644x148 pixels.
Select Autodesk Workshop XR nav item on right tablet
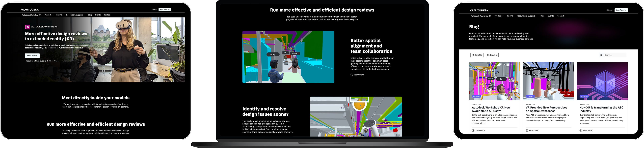coord(481,16)
